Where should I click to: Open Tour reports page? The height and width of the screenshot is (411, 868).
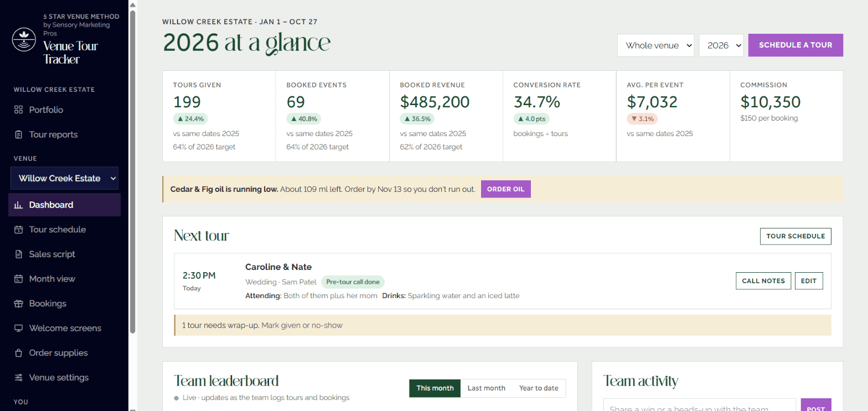64,134
